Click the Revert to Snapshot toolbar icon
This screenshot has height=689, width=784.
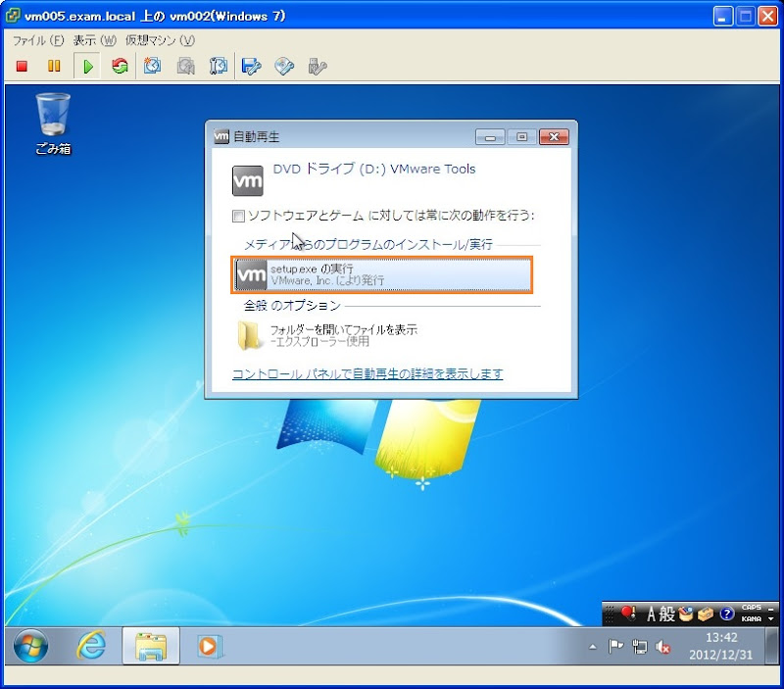tap(185, 66)
